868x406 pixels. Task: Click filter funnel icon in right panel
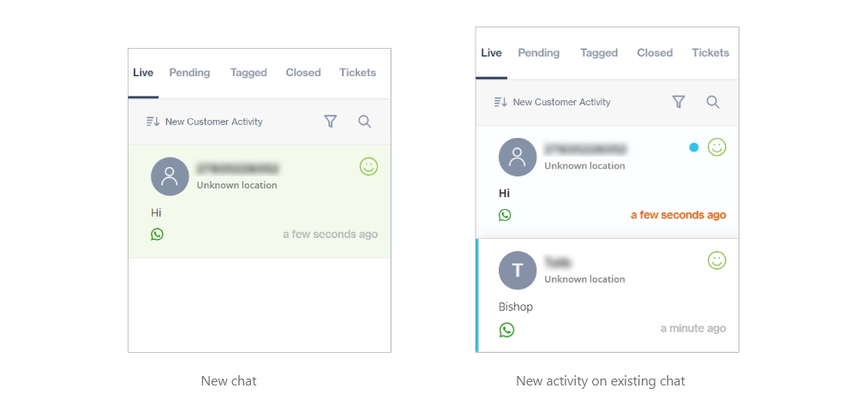pos(679,102)
